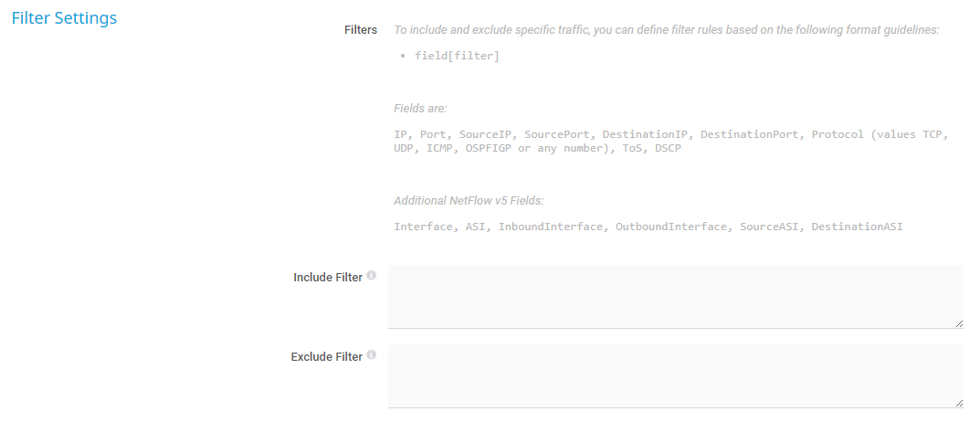Click the Include Filter box resize handle
This screenshot has height=422, width=980.
958,323
